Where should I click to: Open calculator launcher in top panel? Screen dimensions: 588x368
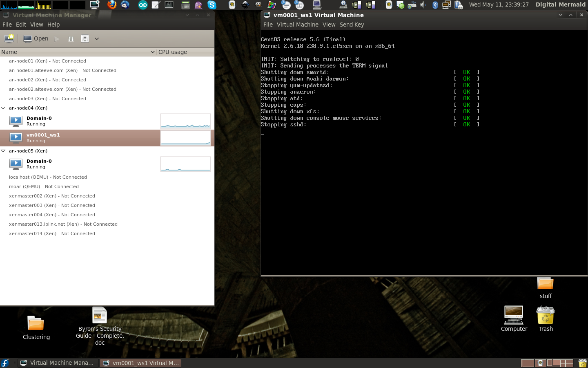click(x=185, y=5)
